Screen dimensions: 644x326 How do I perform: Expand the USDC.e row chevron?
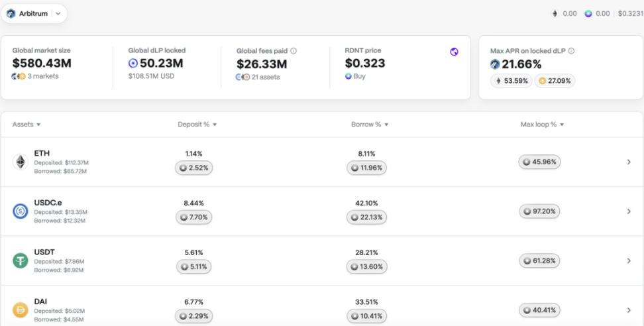point(629,211)
